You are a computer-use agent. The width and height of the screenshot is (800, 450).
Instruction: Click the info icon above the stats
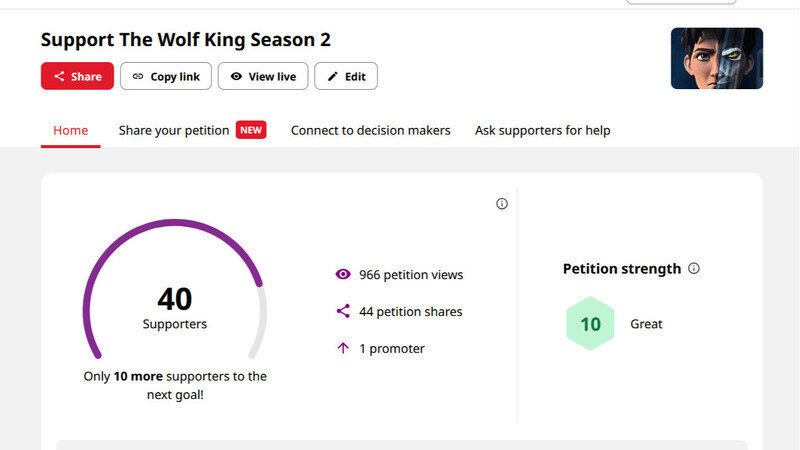pyautogui.click(x=502, y=204)
